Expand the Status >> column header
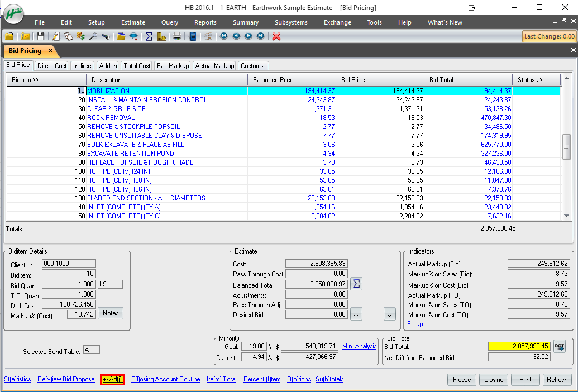The width and height of the screenshot is (578, 392). (x=530, y=80)
